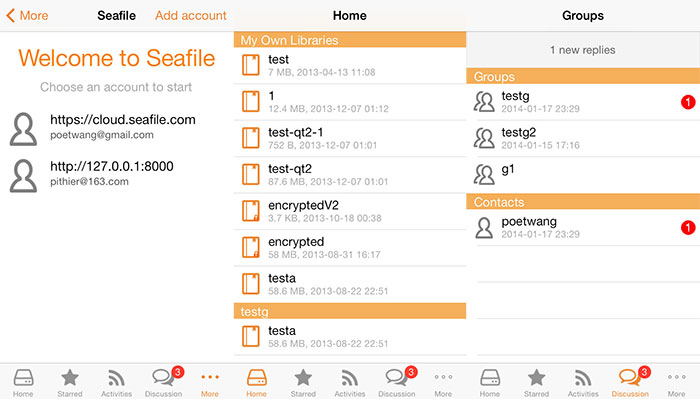This screenshot has height=399, width=700.
Task: Open library icon for '1'
Action: pyautogui.click(x=251, y=102)
